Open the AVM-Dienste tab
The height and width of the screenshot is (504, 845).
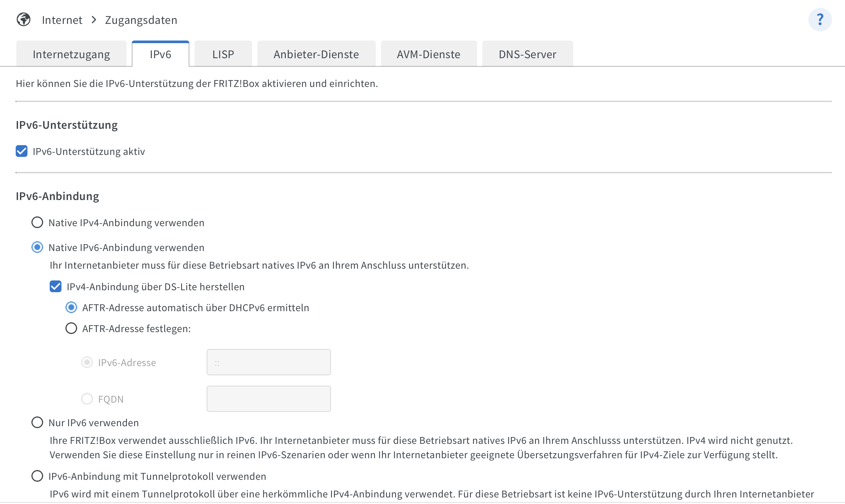pos(428,54)
